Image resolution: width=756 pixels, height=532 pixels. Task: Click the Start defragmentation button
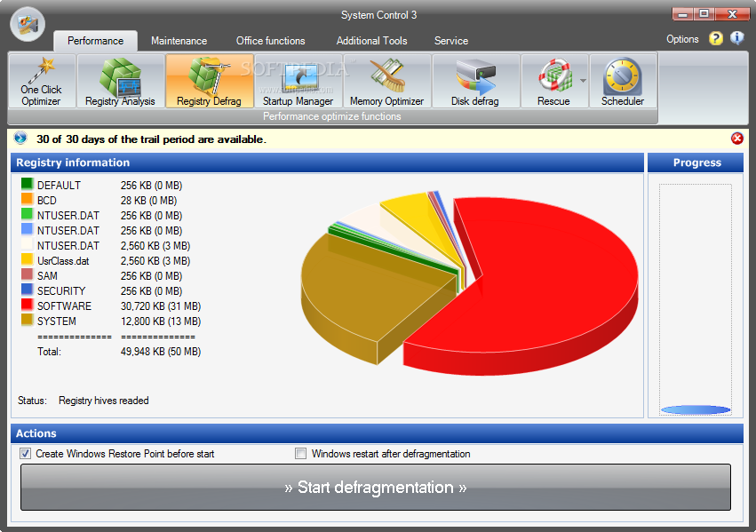pos(376,488)
